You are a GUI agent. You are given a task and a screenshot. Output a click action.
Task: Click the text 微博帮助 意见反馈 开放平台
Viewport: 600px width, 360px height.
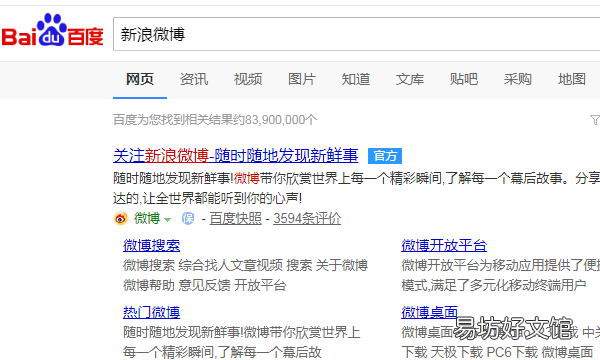tap(205, 285)
